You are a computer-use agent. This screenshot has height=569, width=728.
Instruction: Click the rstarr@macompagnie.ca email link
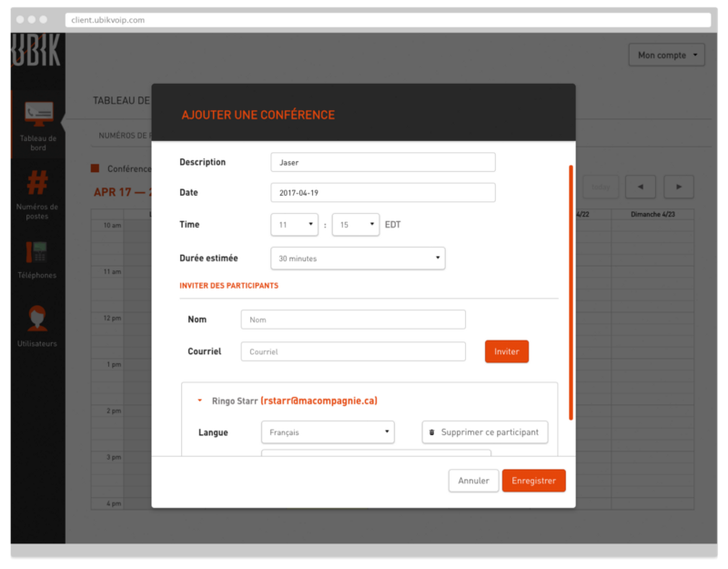coord(319,401)
